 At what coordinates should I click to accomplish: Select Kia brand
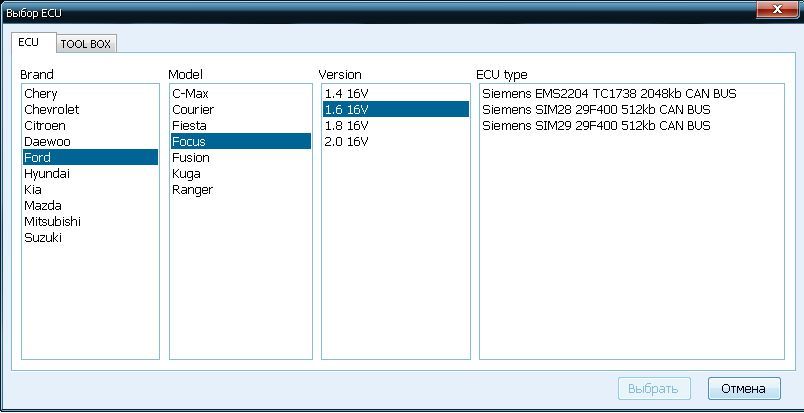90,189
